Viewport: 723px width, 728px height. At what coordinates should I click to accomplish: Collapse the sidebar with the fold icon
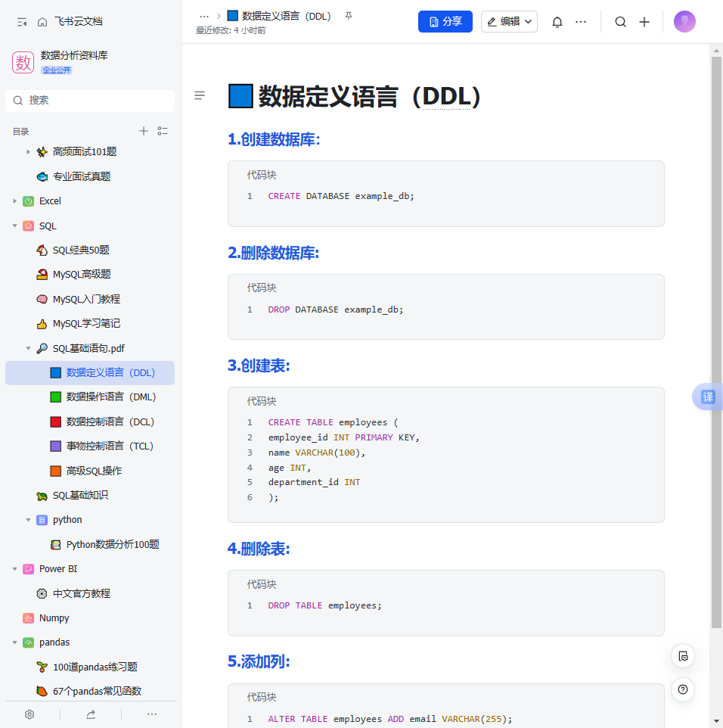22,22
